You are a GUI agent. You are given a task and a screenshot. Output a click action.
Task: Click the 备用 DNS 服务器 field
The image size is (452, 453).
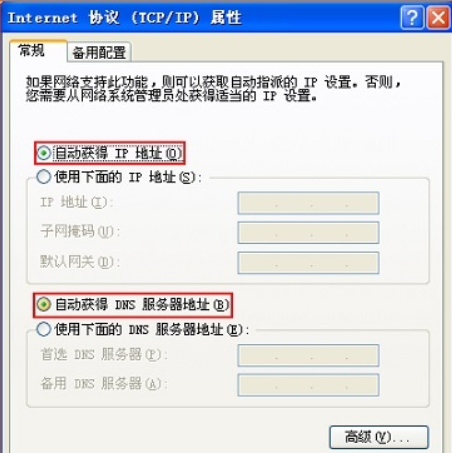point(308,385)
